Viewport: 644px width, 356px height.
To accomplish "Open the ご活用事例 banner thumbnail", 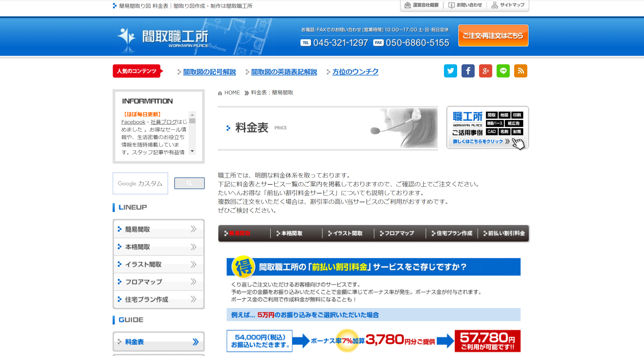I will click(x=488, y=127).
